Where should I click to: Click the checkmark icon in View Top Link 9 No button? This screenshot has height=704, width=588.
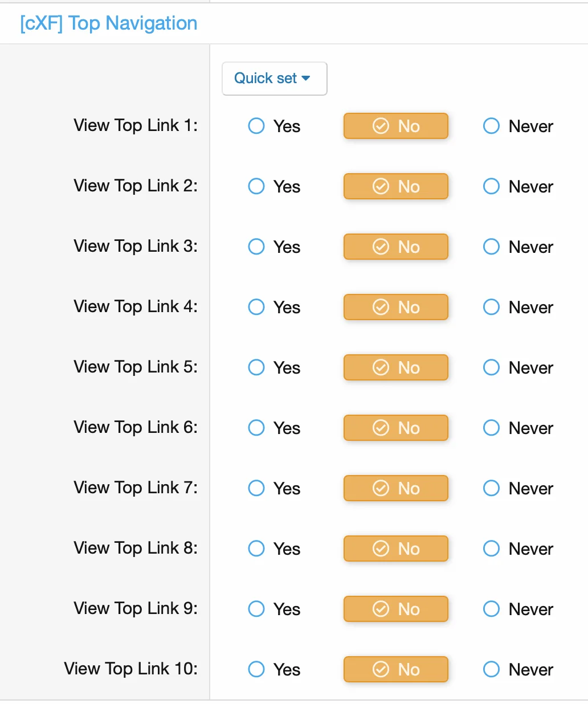[381, 609]
